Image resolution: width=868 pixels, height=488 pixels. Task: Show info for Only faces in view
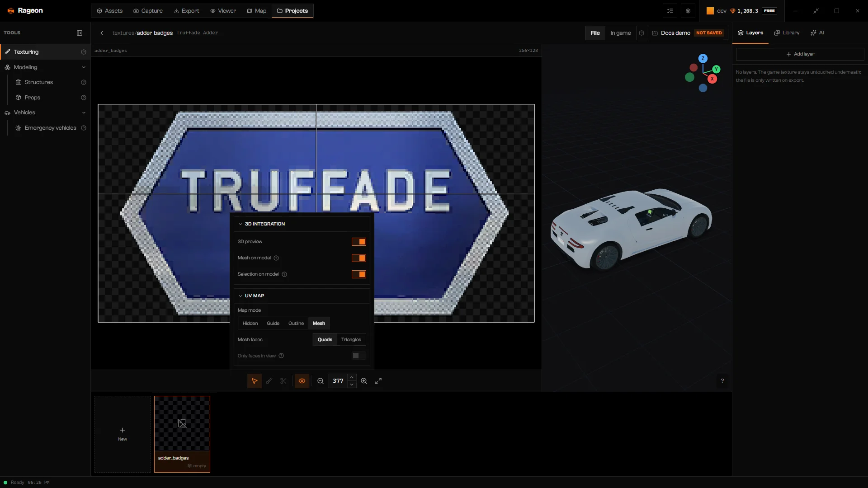281,356
